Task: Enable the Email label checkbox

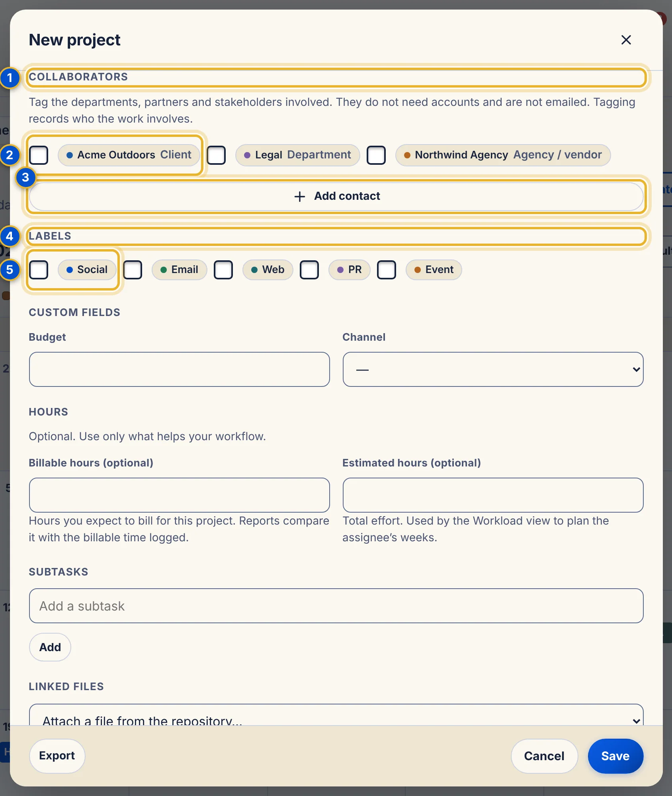Action: tap(133, 270)
